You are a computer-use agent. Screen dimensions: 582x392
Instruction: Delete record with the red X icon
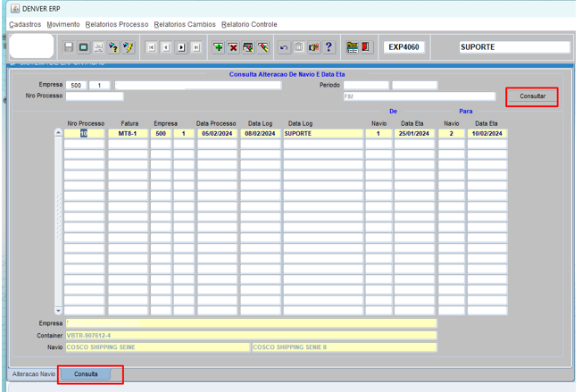(233, 47)
